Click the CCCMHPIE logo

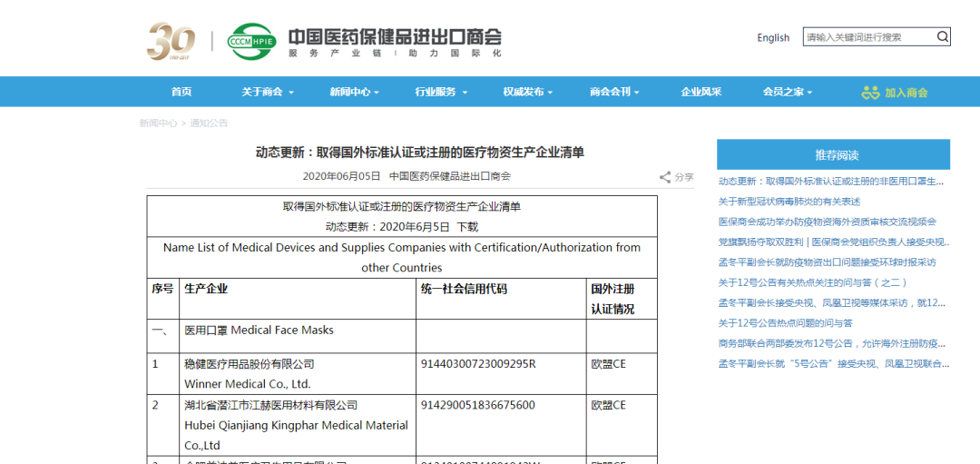[250, 42]
